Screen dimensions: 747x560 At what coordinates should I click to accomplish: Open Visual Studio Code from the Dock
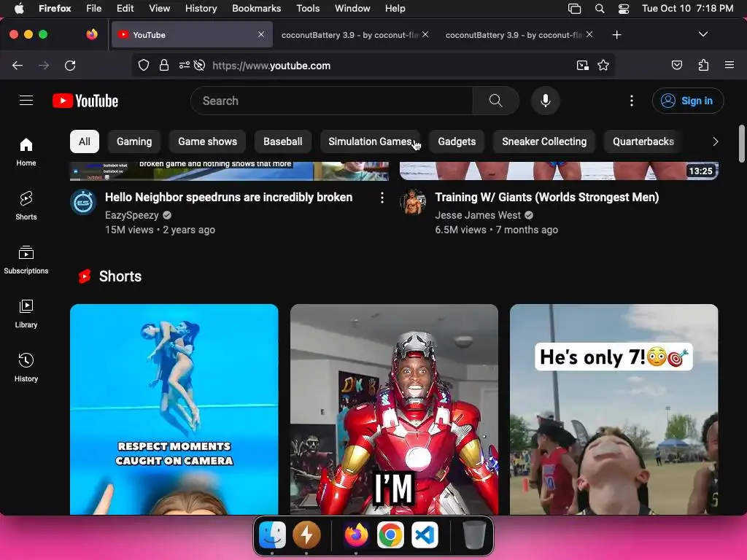coord(425,534)
